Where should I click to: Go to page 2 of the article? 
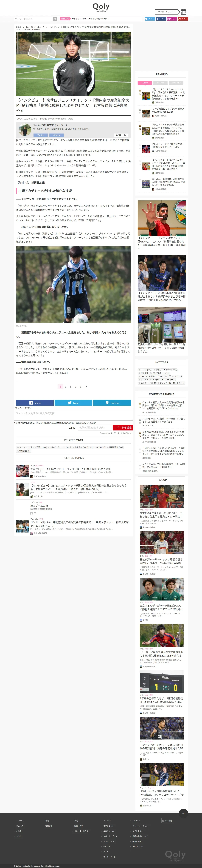coord(65,387)
